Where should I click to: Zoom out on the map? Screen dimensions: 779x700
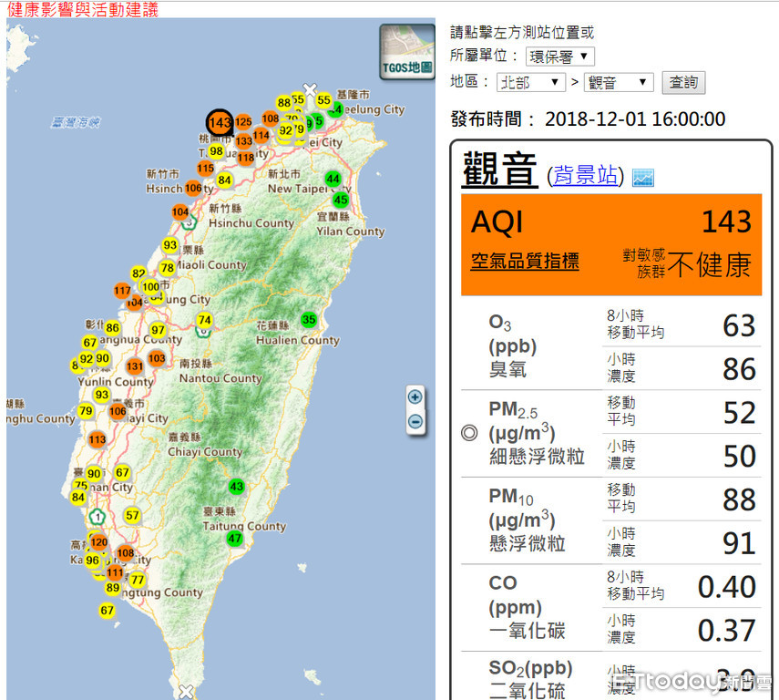coord(415,421)
